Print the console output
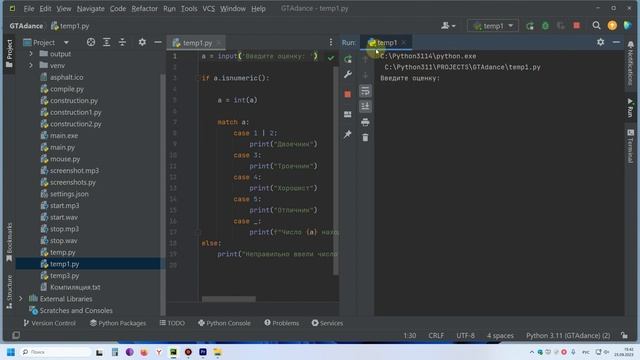The image size is (640, 360). point(365,122)
